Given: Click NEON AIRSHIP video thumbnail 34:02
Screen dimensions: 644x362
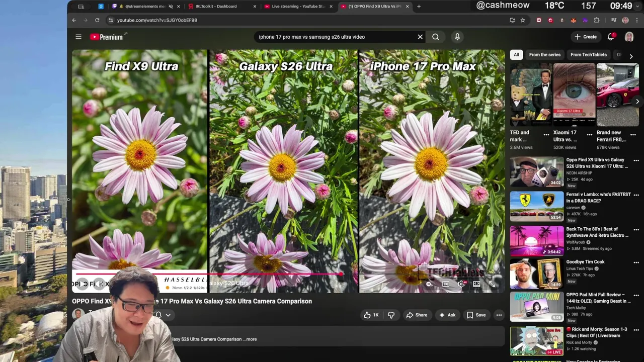Looking at the screenshot, I should (537, 172).
